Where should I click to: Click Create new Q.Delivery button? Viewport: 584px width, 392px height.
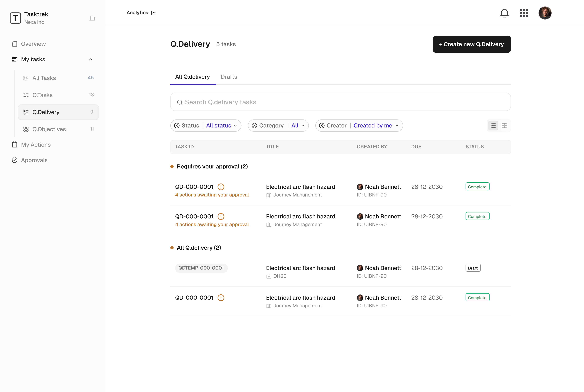click(472, 44)
